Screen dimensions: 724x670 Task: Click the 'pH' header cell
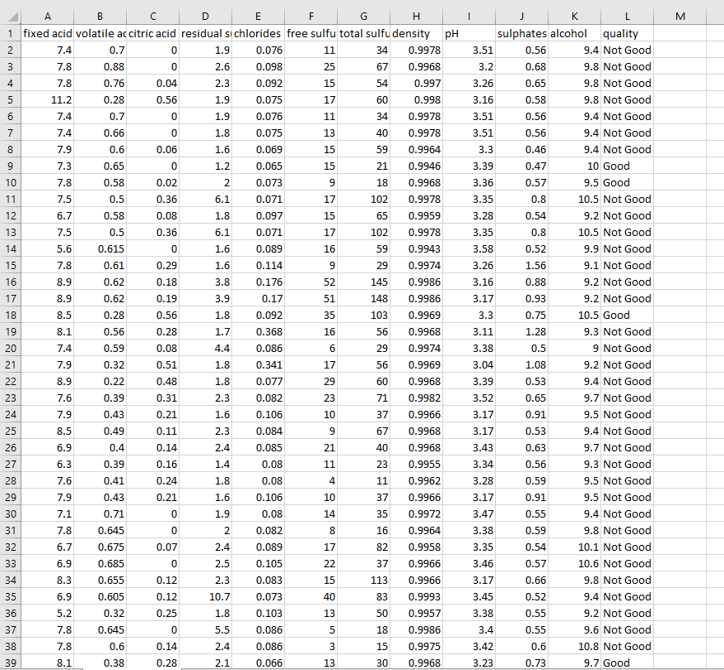[469, 34]
